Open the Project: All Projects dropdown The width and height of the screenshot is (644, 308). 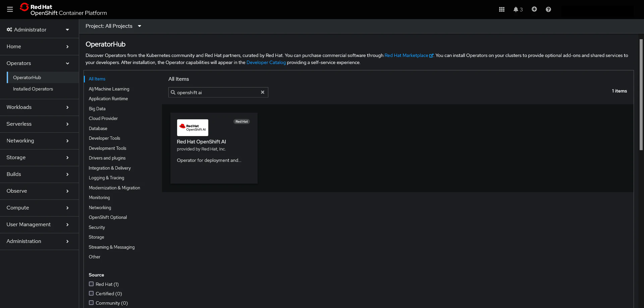[113, 26]
